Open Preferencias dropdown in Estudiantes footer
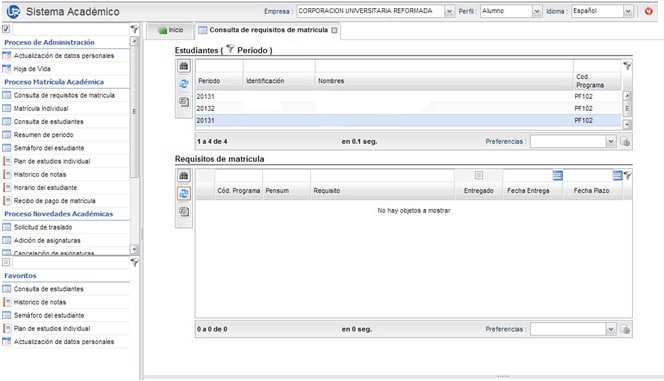This screenshot has width=664, height=381. pos(610,142)
